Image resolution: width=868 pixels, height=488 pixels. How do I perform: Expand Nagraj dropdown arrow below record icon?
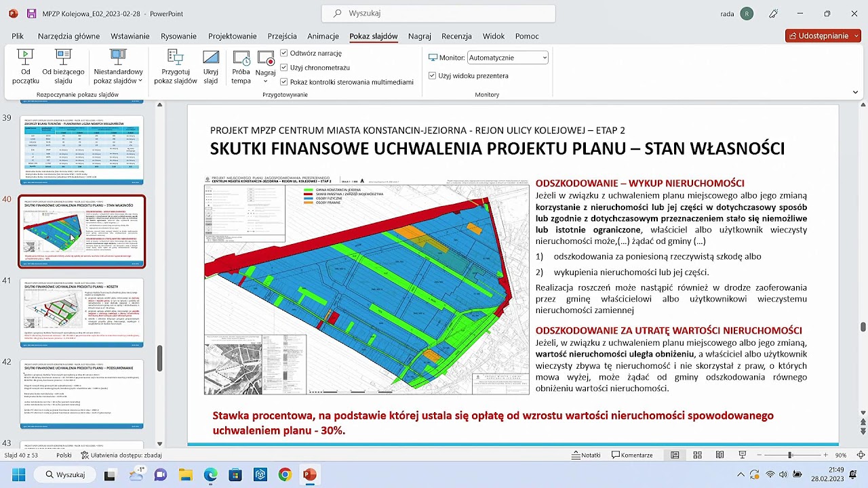point(265,81)
